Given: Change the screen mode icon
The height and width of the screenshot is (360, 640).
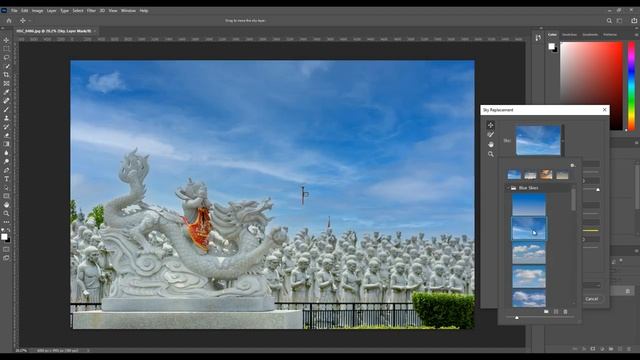Looking at the screenshot, I should pos(6,258).
